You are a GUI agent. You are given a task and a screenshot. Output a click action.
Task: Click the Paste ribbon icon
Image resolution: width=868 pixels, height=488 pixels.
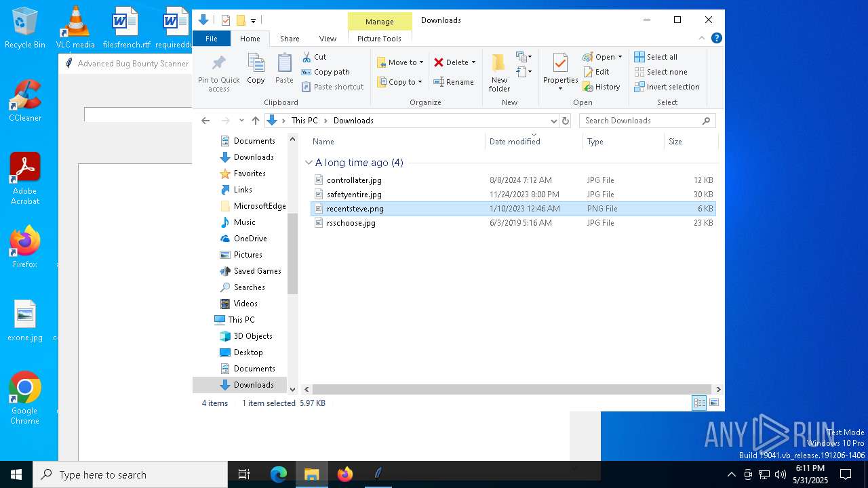point(284,69)
